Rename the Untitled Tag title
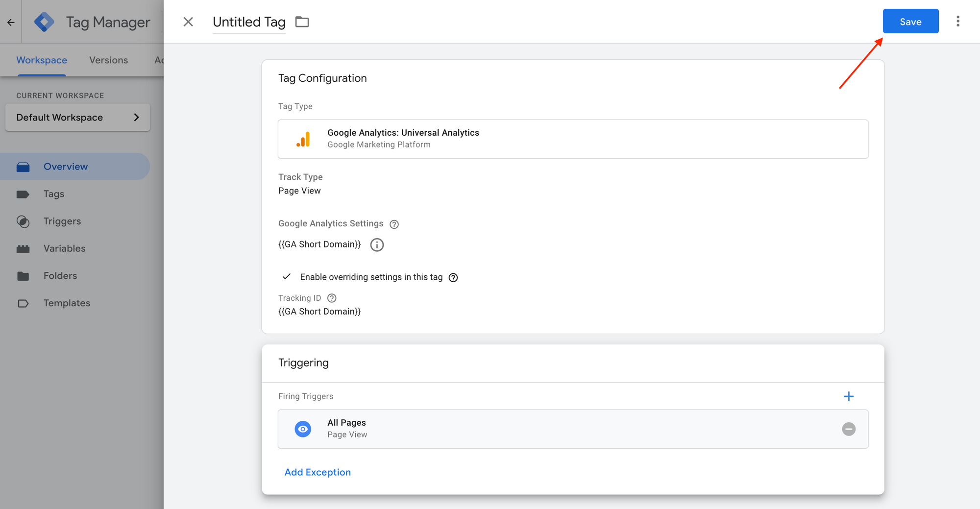 click(x=249, y=22)
